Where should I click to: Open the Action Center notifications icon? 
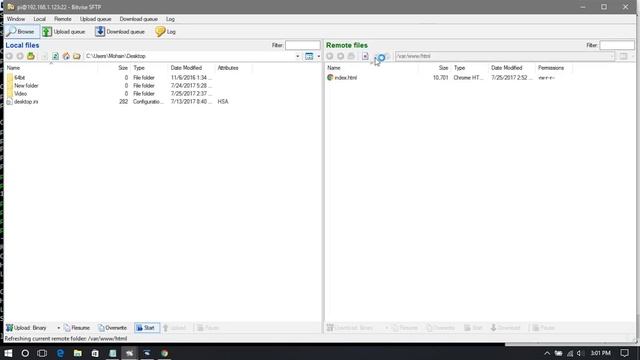[624, 353]
